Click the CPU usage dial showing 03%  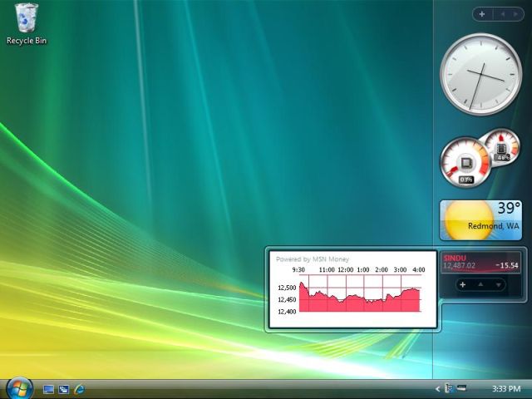pyautogui.click(x=465, y=162)
